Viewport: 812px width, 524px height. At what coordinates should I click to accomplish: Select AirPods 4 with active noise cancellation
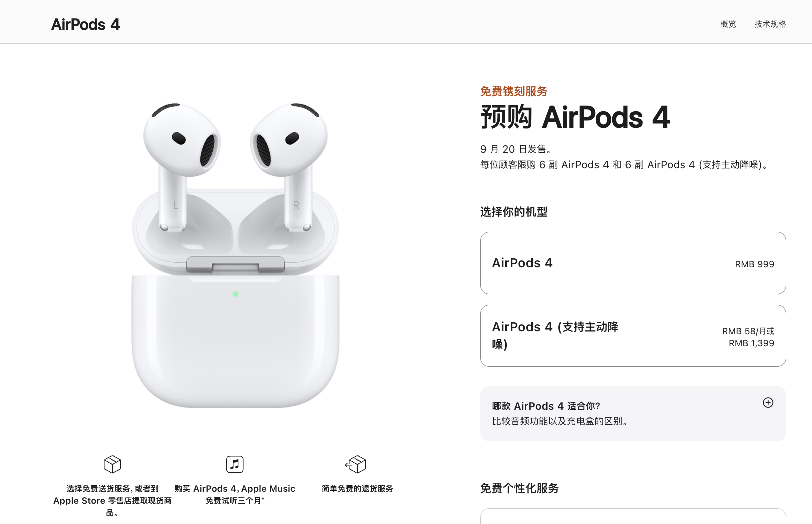point(633,336)
